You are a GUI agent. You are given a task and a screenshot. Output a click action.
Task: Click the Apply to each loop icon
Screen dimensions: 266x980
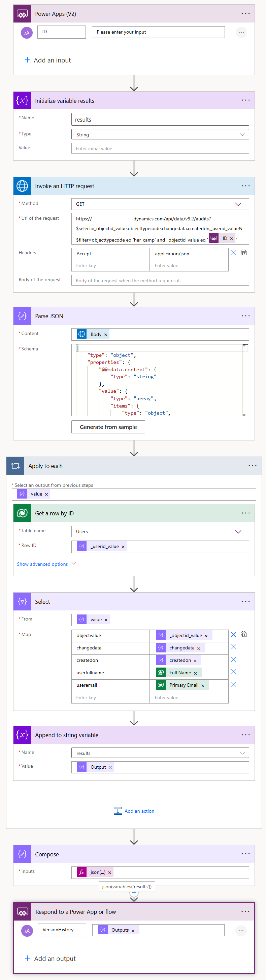(x=15, y=466)
